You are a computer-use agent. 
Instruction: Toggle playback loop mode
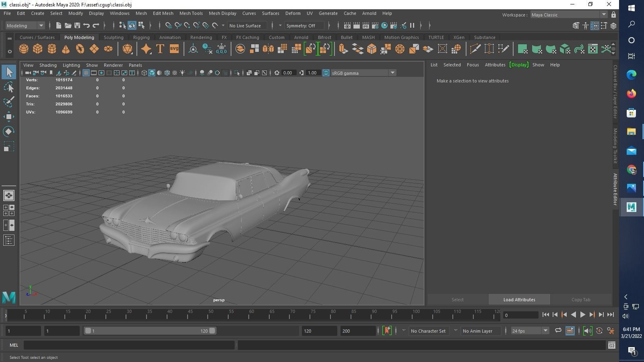558,331
